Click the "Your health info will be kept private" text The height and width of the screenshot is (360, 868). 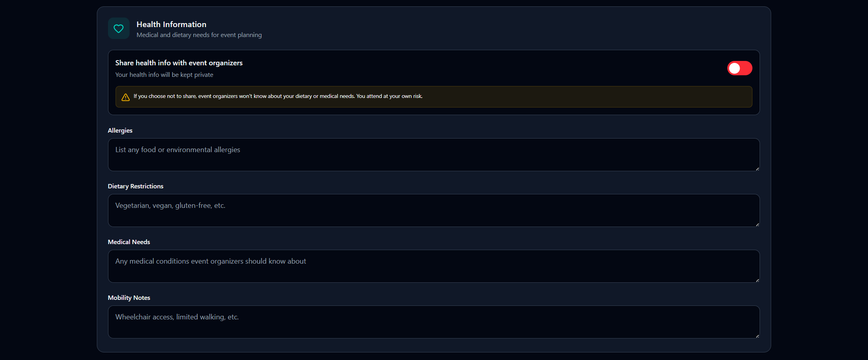[164, 75]
